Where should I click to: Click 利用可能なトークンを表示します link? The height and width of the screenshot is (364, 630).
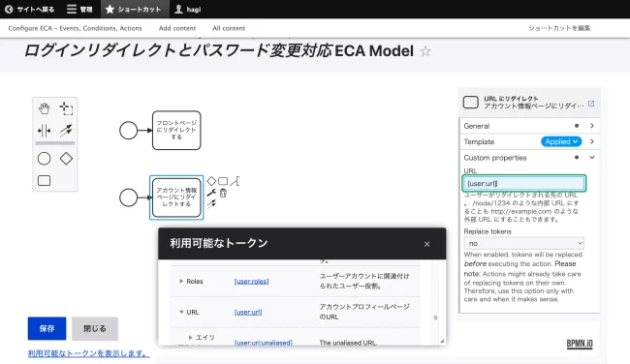point(88,353)
